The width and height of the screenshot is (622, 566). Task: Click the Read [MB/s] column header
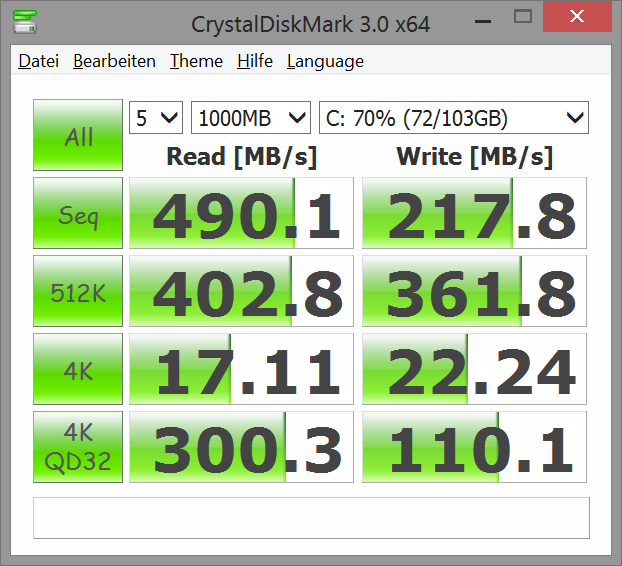click(242, 157)
